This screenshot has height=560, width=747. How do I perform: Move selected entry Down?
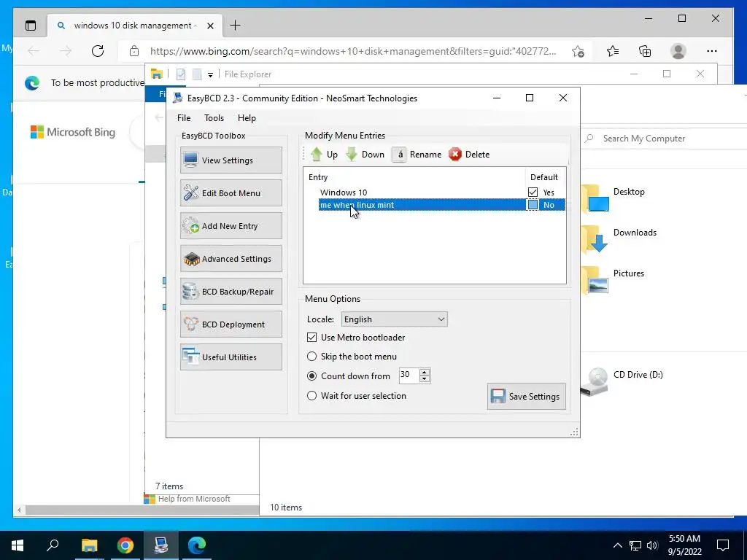coord(365,155)
